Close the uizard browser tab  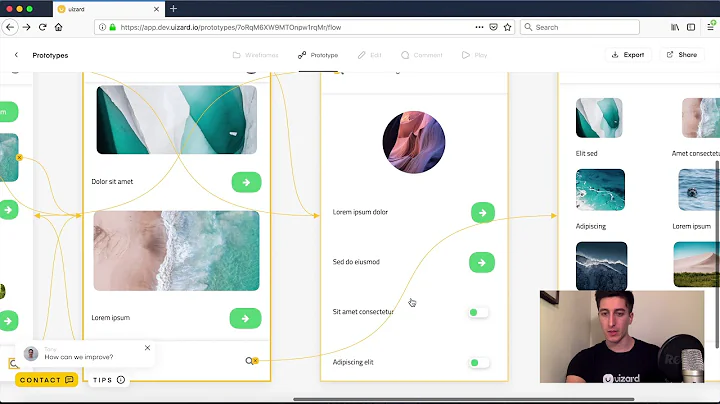(x=156, y=9)
